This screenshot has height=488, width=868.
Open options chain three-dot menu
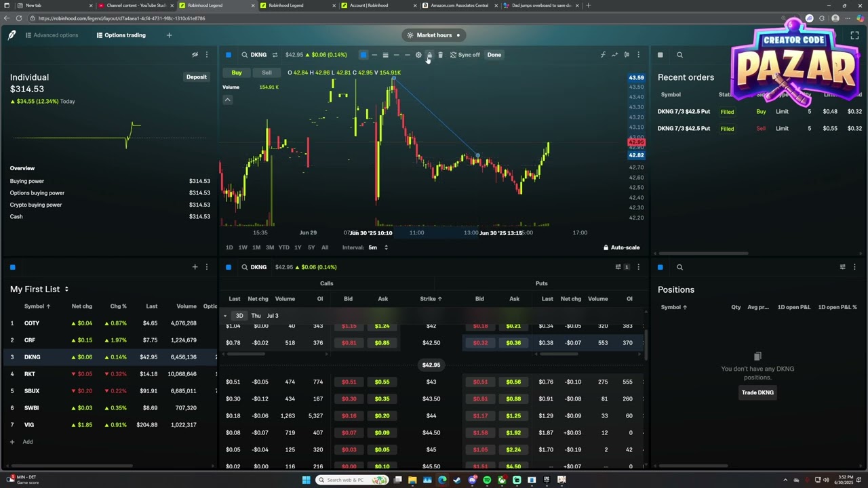tap(638, 267)
